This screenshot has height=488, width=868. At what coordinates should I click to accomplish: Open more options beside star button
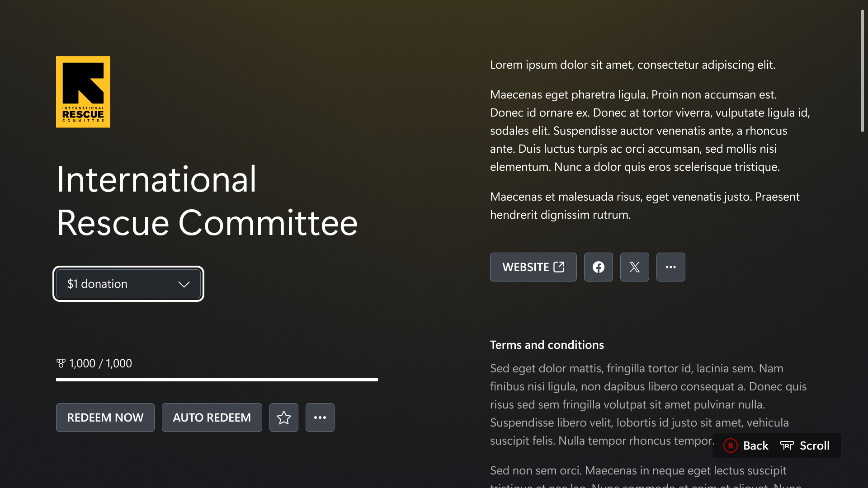(320, 418)
